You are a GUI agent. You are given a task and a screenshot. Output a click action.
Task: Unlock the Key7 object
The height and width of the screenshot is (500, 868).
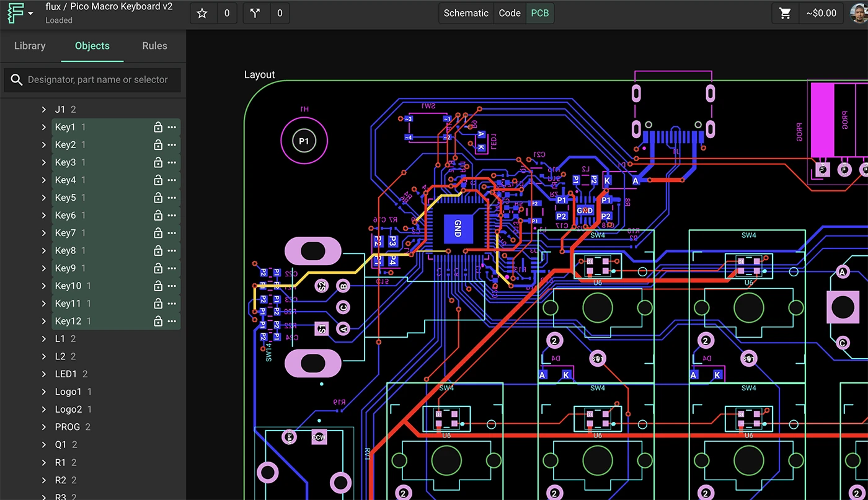tap(158, 233)
